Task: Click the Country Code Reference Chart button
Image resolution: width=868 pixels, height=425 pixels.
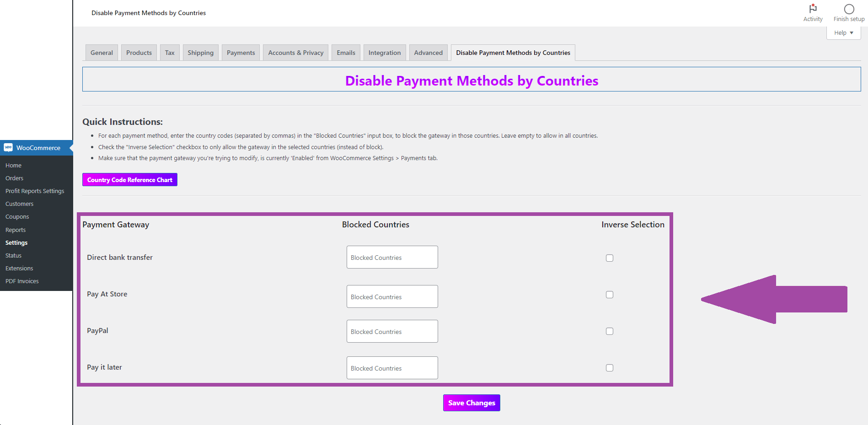Action: (x=129, y=179)
